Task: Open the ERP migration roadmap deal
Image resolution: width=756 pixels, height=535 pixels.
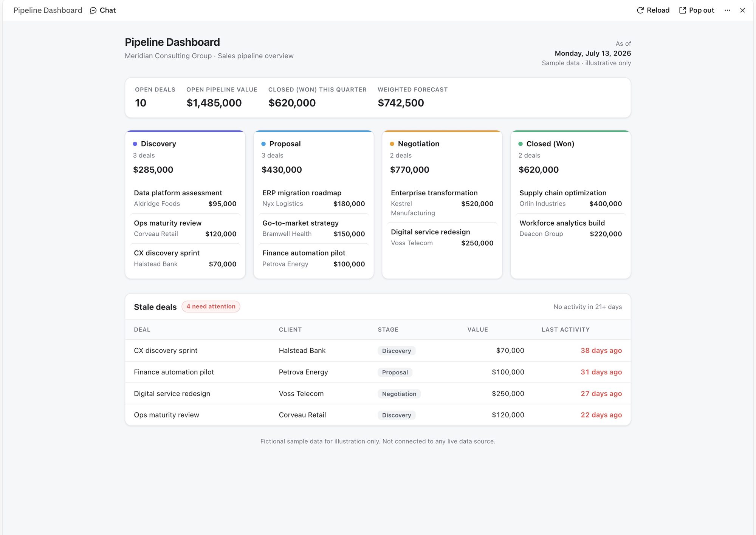Action: (x=314, y=198)
